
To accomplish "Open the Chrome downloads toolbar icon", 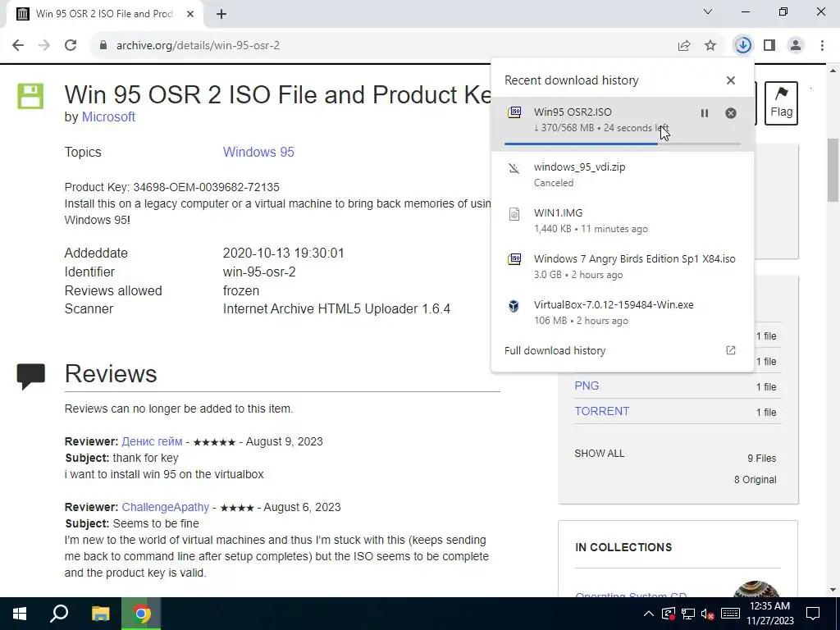I will point(743,46).
